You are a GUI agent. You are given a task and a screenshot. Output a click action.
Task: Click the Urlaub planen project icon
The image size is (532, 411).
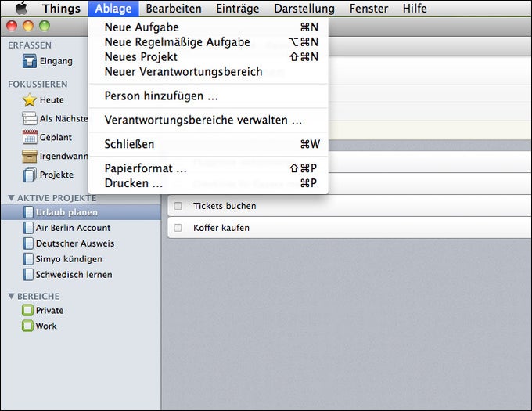click(x=28, y=212)
